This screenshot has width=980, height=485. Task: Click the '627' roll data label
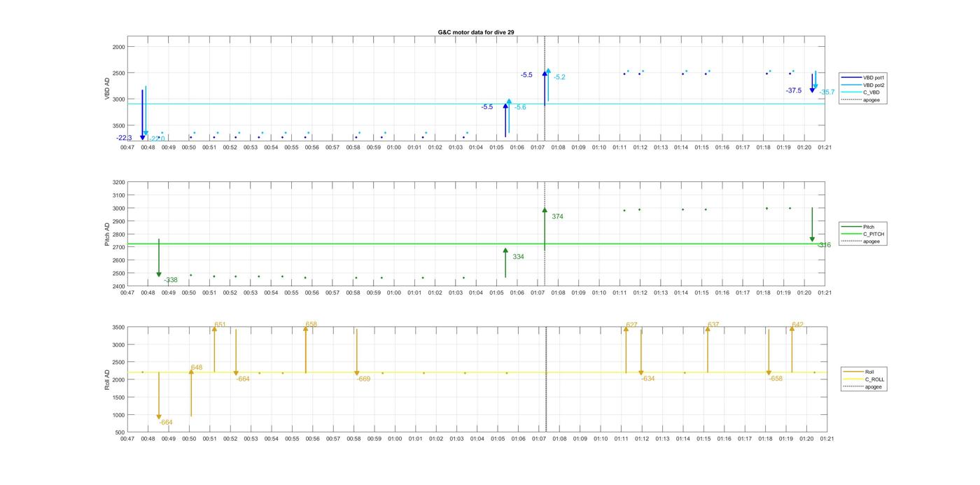(x=632, y=325)
